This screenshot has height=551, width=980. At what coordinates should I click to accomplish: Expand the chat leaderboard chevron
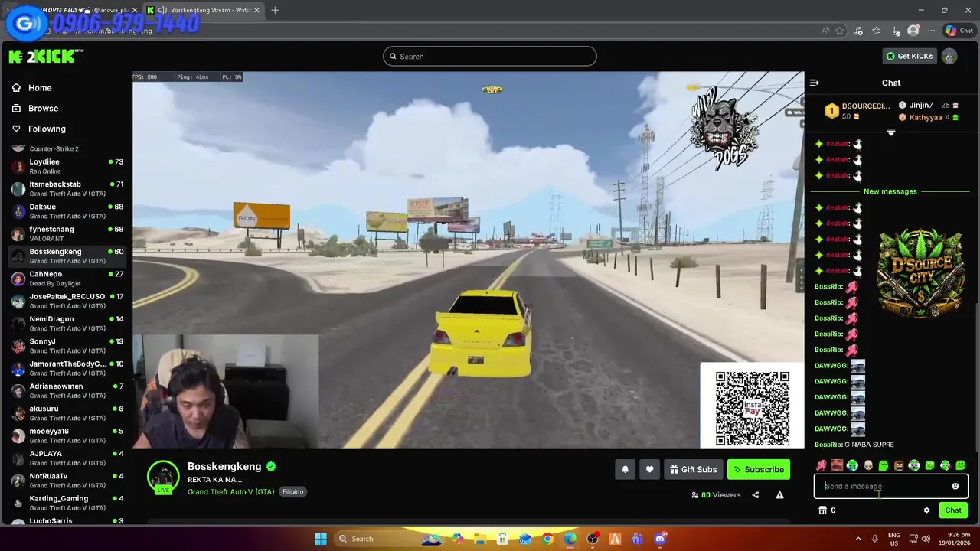pos(890,132)
